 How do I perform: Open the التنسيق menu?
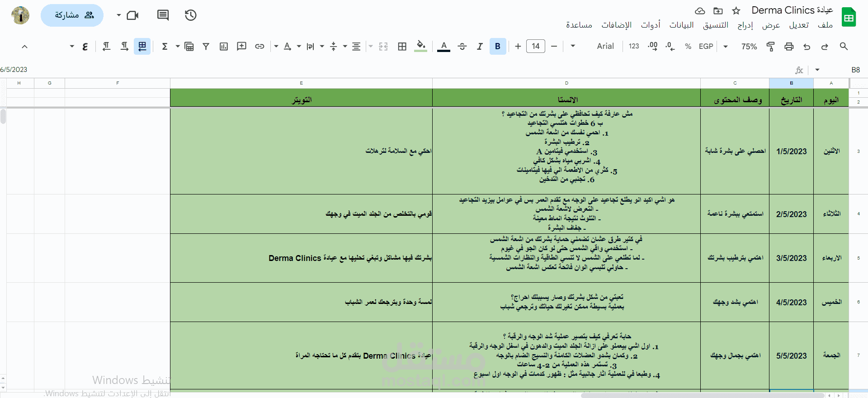pos(716,25)
